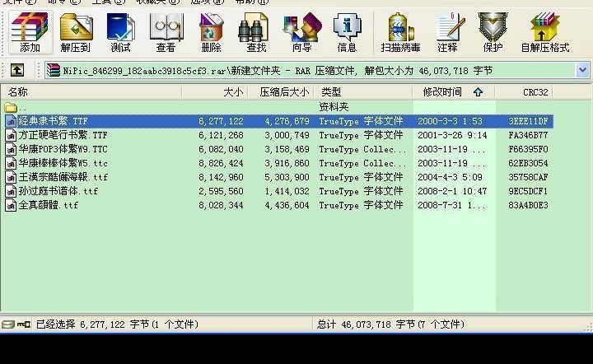
Task: Sort by CRC32 column header
Action: pos(524,92)
